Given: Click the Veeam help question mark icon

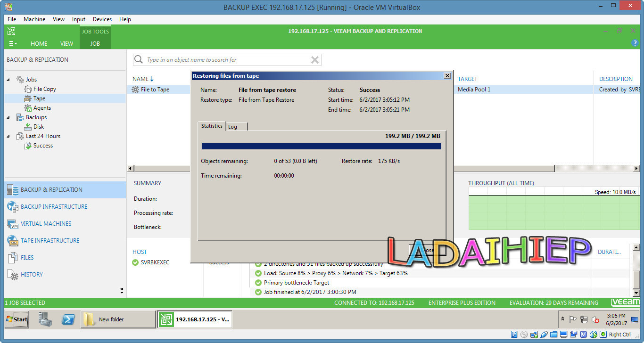Looking at the screenshot, I should 635,43.
